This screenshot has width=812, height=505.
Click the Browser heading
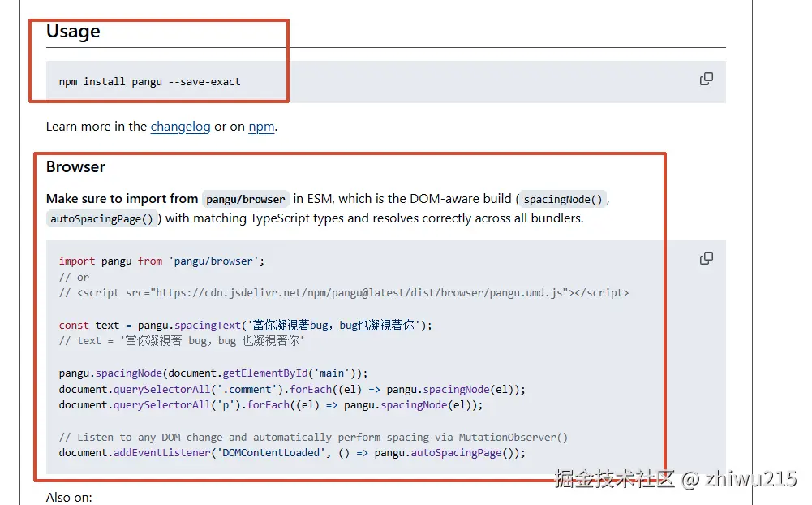[75, 167]
